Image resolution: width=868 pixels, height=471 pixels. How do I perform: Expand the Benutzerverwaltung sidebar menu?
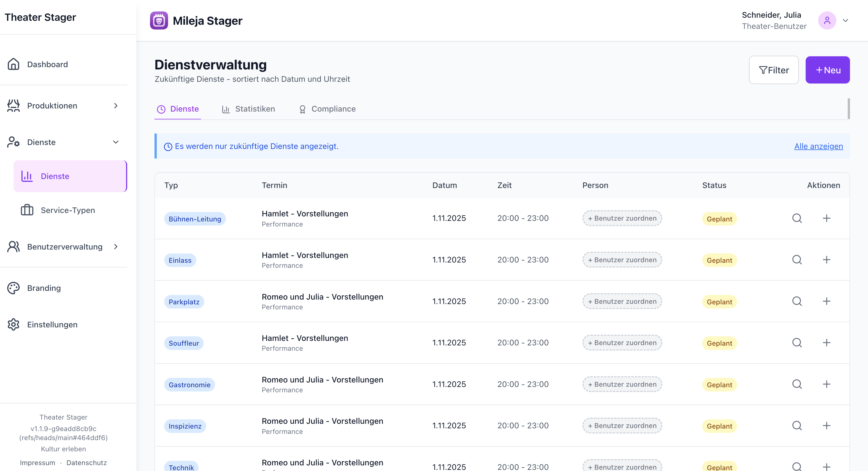pyautogui.click(x=116, y=246)
